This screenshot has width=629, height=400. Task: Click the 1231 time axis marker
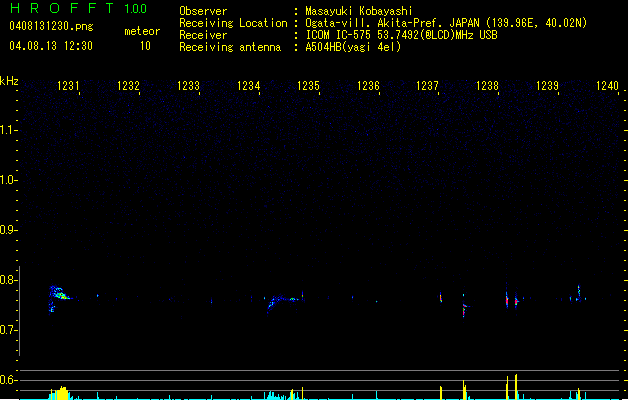[x=68, y=86]
